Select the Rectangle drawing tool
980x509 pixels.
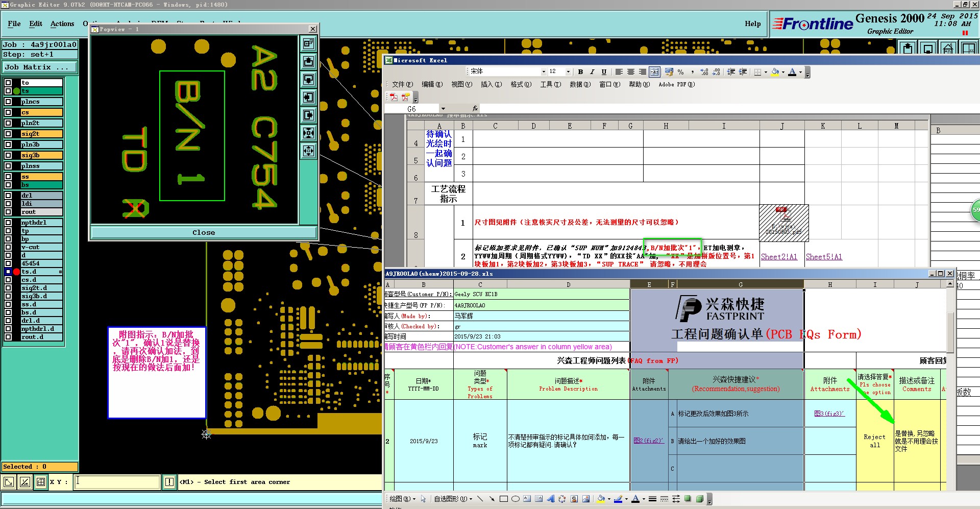coord(504,499)
